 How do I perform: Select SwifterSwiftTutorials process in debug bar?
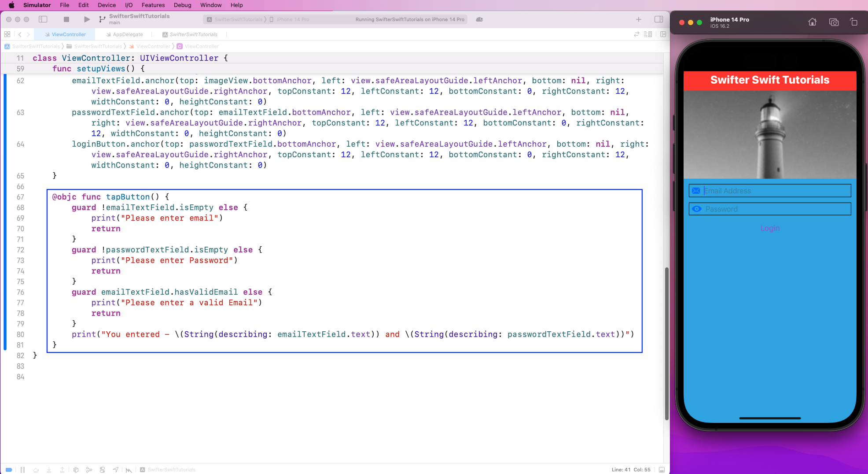pyautogui.click(x=168, y=470)
